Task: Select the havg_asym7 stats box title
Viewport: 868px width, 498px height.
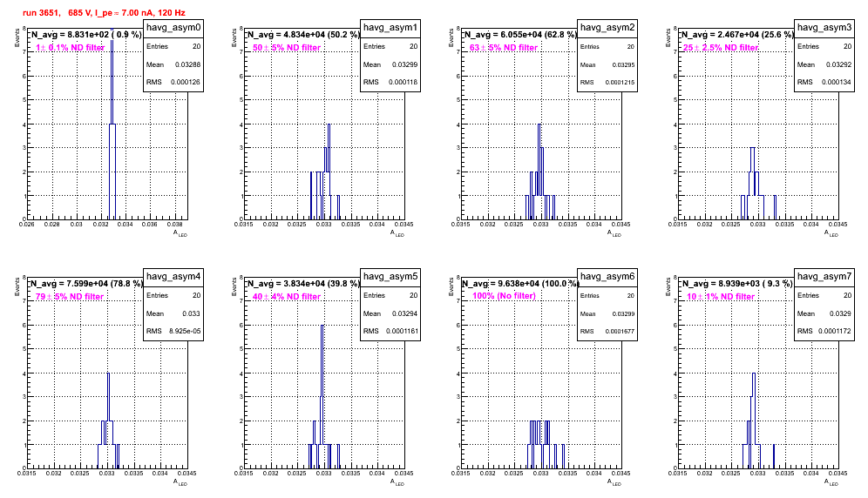Action: 824,276
